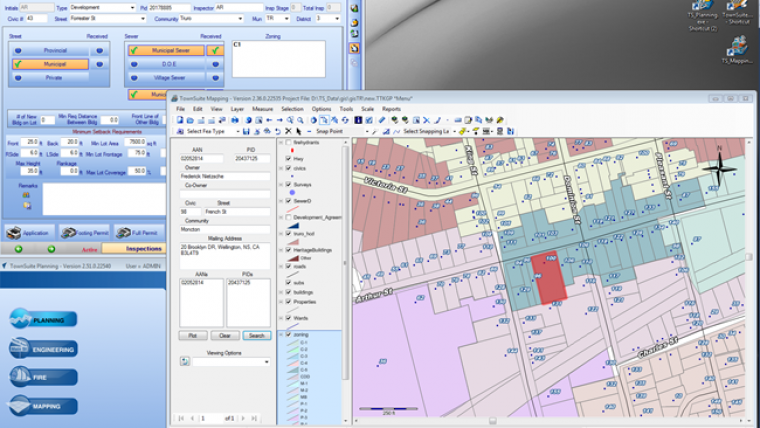Click the red highlighted parcel on map
The height and width of the screenshot is (428, 760).
[x=550, y=279]
